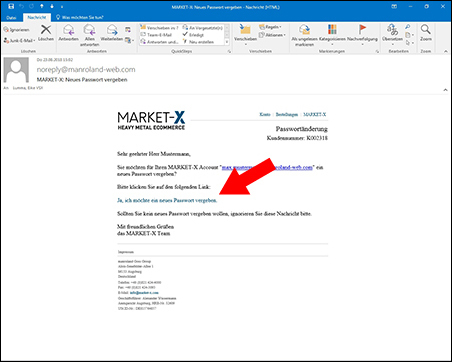This screenshot has height=362, width=452.
Task: Open quick access toolbar customize dropdown
Action: click(62, 7)
